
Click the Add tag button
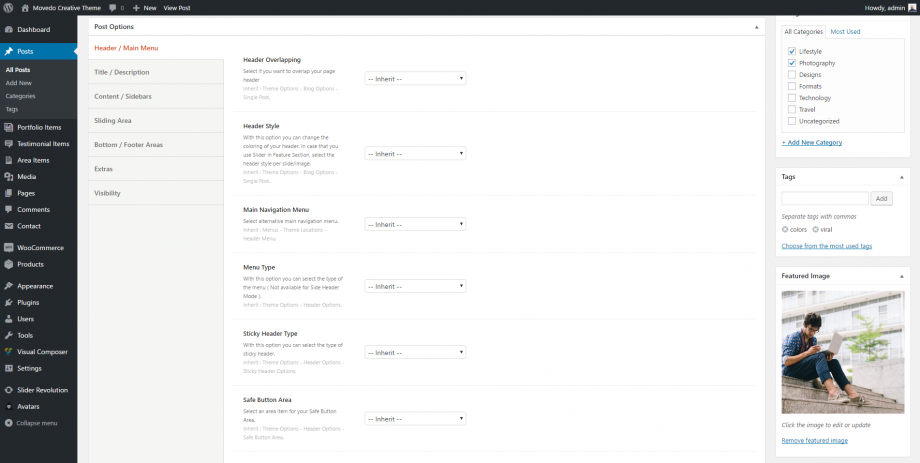[881, 199]
